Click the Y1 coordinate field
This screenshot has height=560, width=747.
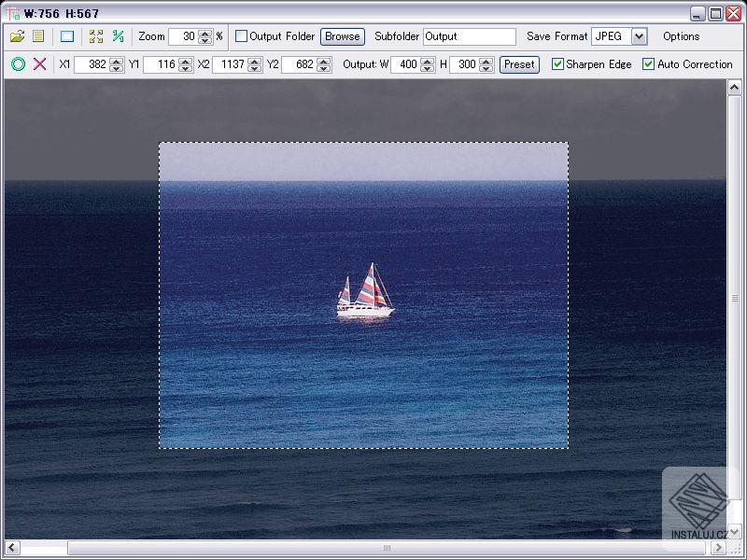(x=161, y=64)
